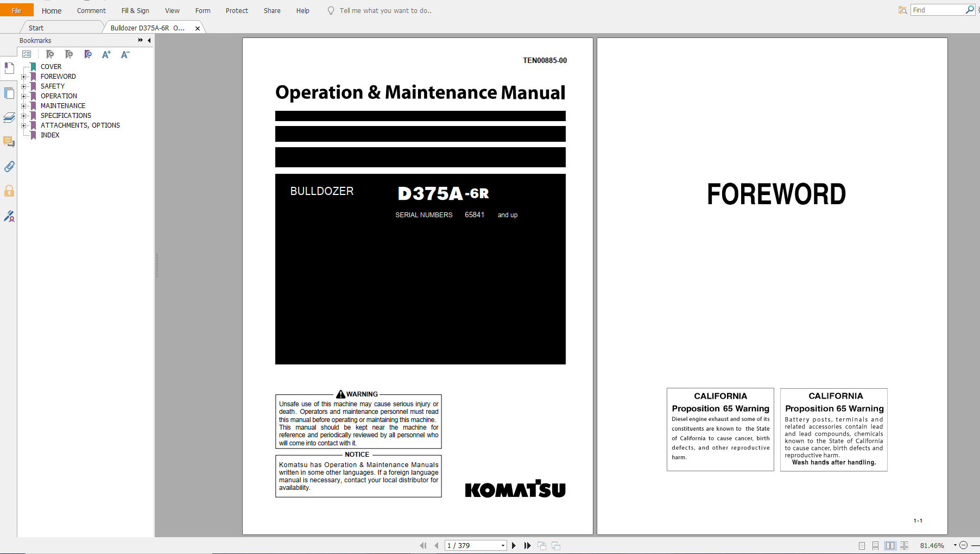This screenshot has height=554, width=980.
Task: Open the Security lock panel icon
Action: 9,191
